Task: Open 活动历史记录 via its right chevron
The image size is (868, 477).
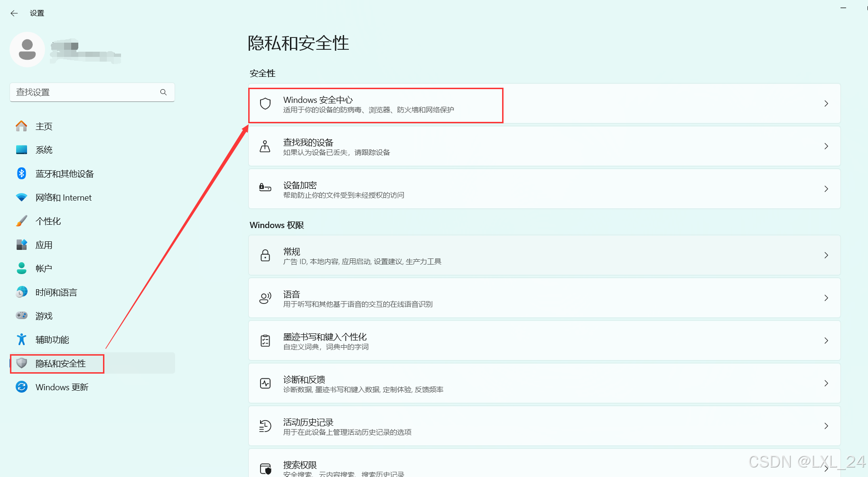Action: [x=826, y=426]
